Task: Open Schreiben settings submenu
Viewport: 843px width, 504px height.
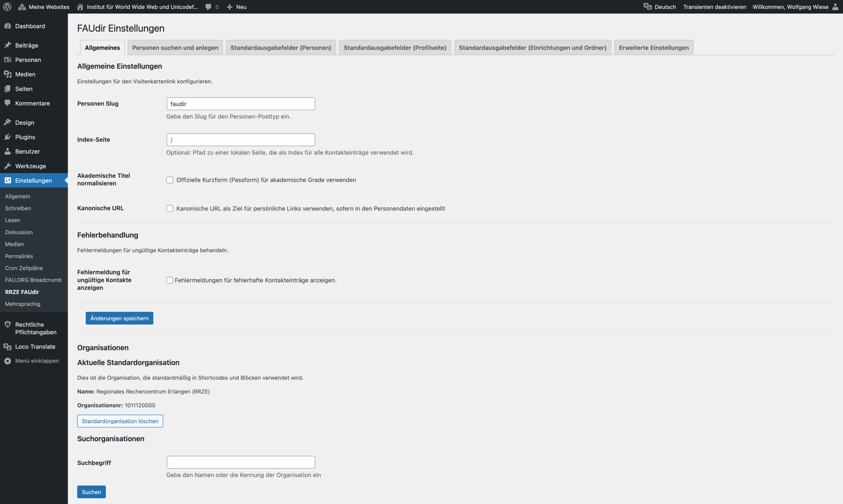Action: pyautogui.click(x=18, y=208)
